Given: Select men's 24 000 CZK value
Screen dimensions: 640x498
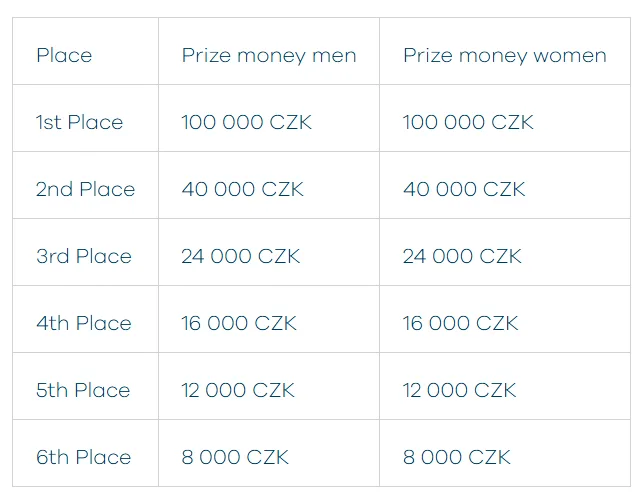Looking at the screenshot, I should click(241, 256).
